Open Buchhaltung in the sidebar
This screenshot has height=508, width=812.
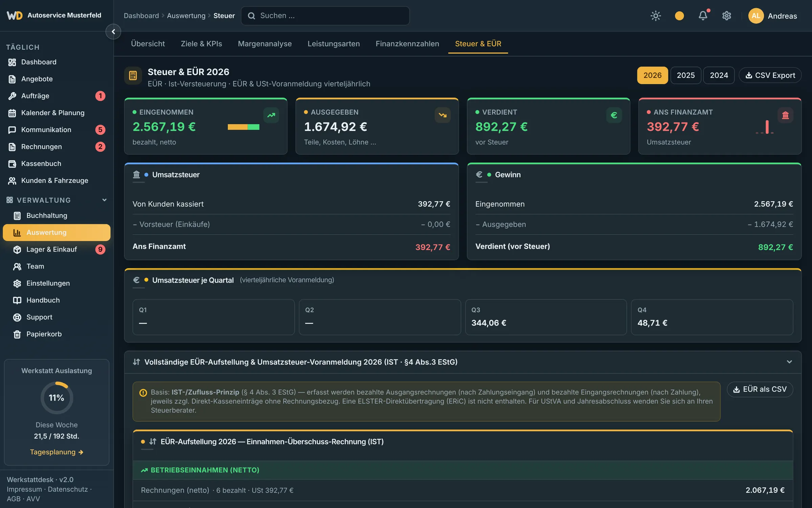coord(57,215)
